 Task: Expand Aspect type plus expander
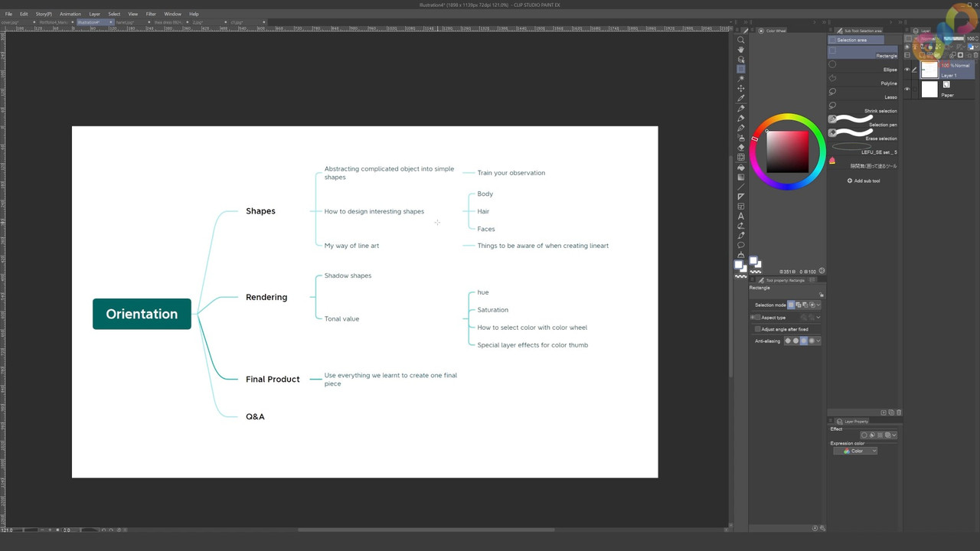753,317
